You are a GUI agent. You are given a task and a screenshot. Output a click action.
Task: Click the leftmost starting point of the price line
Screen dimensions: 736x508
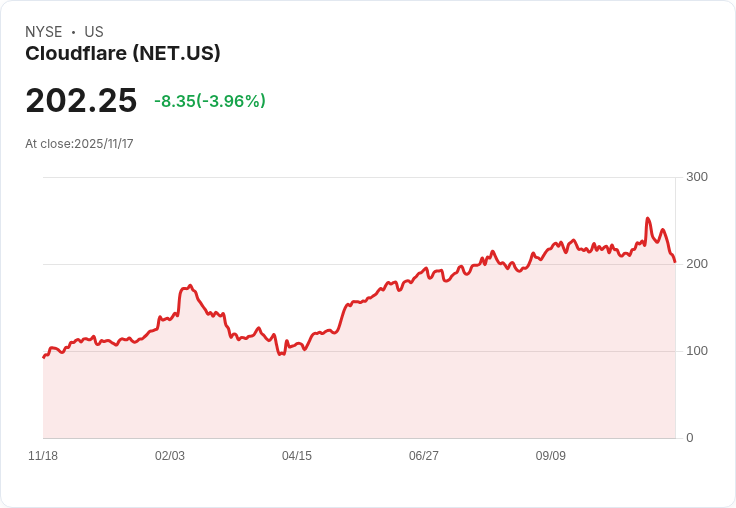(43, 357)
